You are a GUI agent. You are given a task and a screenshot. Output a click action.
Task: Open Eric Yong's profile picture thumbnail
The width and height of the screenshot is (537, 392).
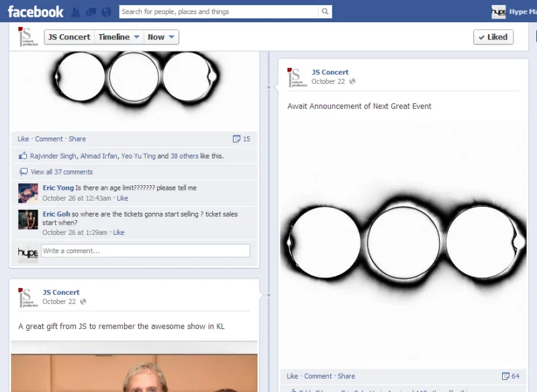(x=28, y=193)
